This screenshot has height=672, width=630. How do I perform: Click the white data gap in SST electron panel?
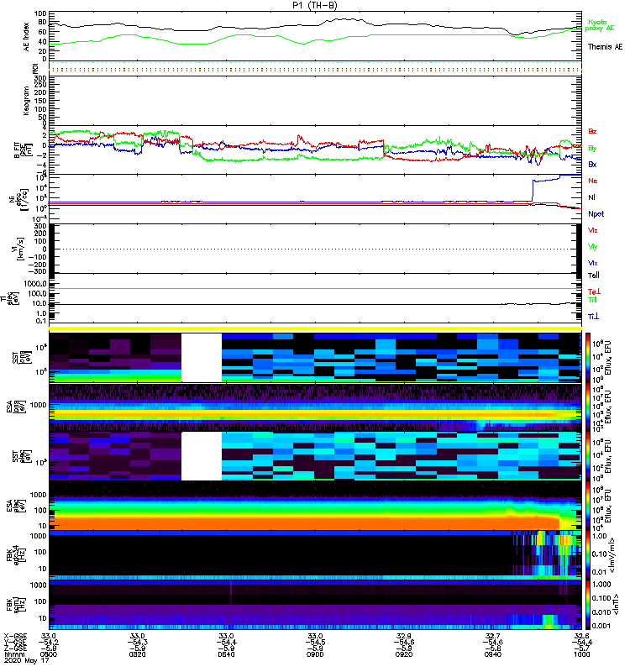202,456
